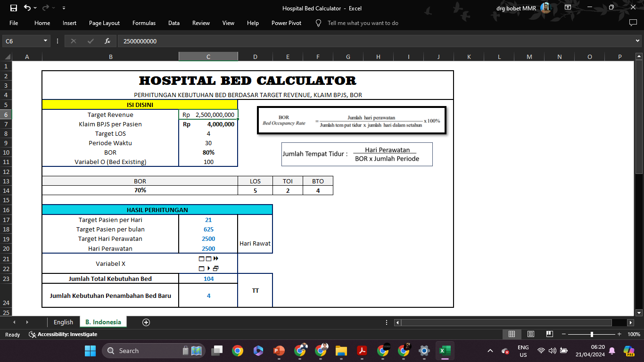Click the Tell me what you want to do box
Viewport: 644px width, 362px height.
(363, 23)
